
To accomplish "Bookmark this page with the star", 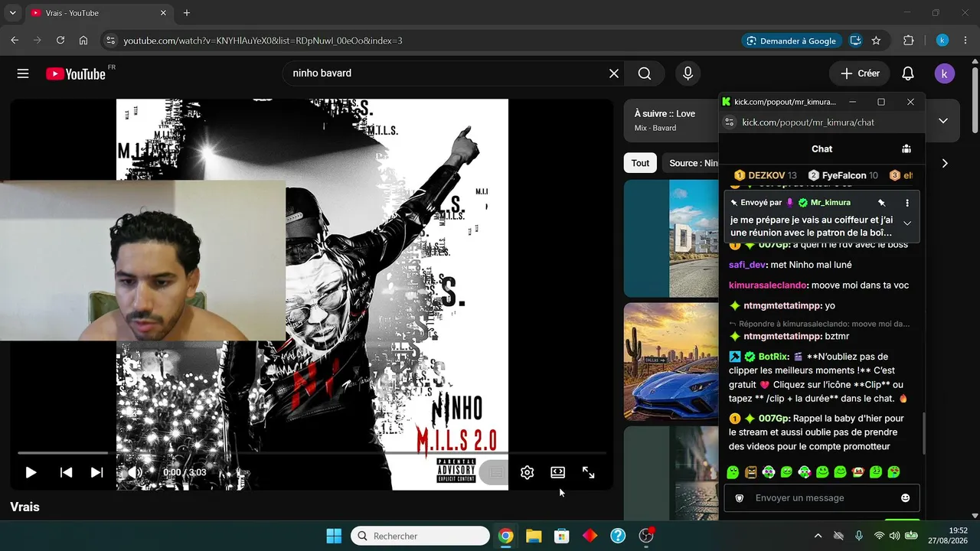I will pos(876,41).
